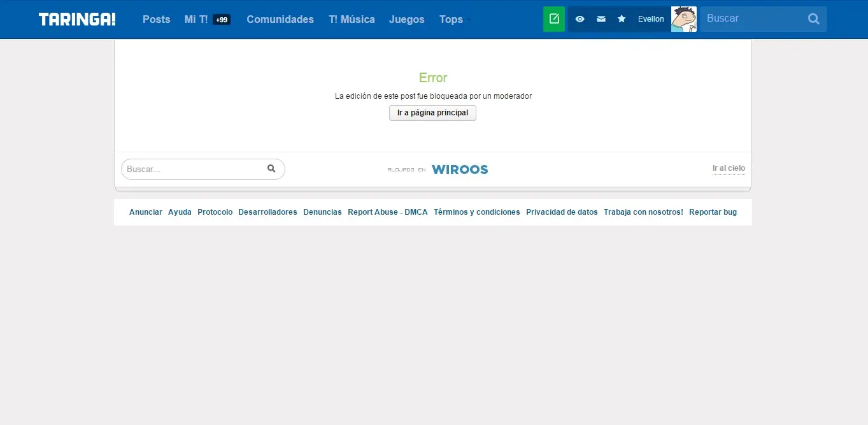Go to the Posts section
Screen dimensions: 868x425
coord(156,20)
